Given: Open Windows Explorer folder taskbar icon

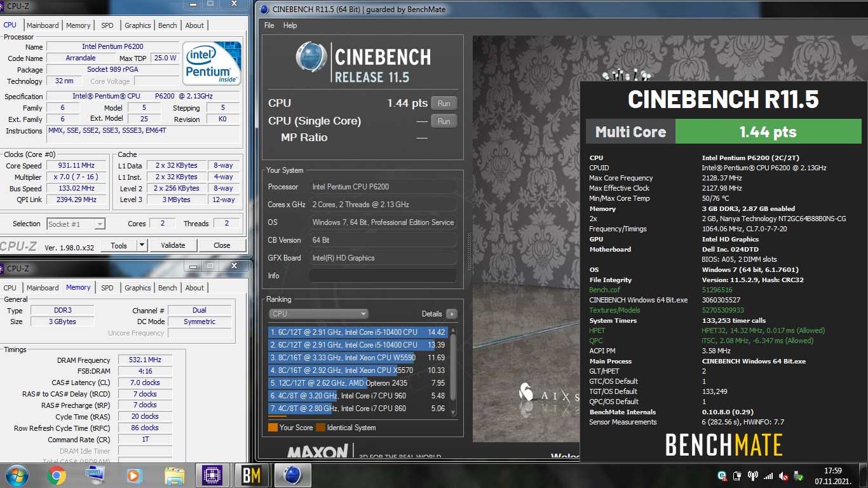Looking at the screenshot, I should [174, 475].
